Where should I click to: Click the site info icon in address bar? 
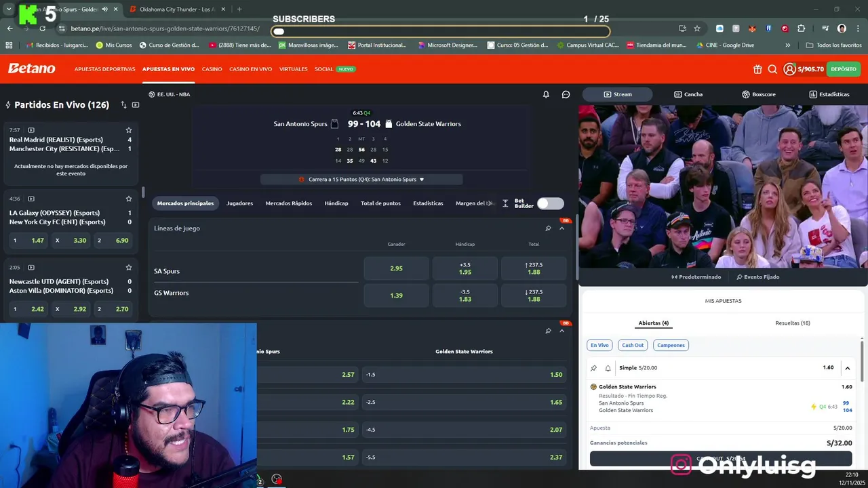point(62,28)
